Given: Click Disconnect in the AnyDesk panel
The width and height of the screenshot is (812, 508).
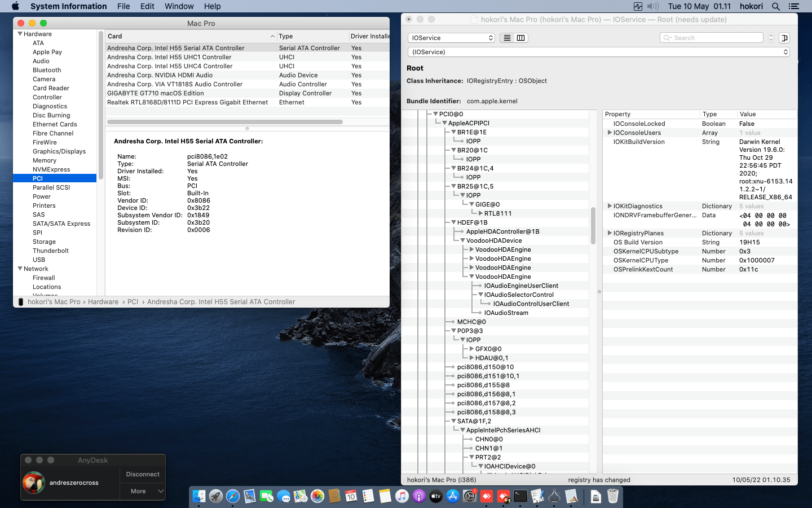Looking at the screenshot, I should point(142,474).
